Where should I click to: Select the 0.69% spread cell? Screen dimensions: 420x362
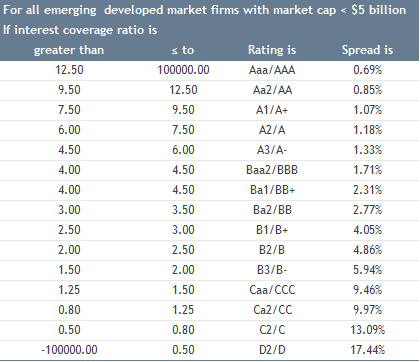point(367,70)
